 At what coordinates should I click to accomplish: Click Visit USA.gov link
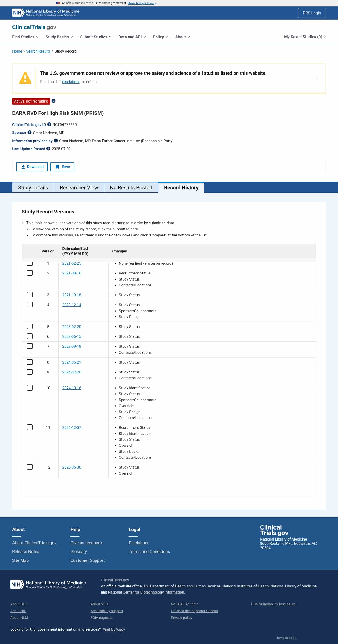click(114, 629)
